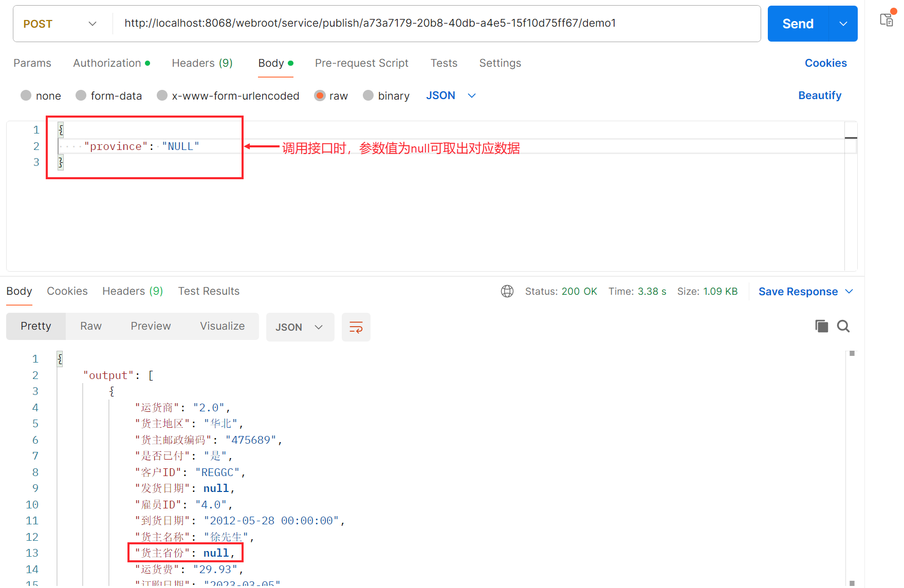
Task: Select the form-data radio button
Action: pyautogui.click(x=81, y=96)
